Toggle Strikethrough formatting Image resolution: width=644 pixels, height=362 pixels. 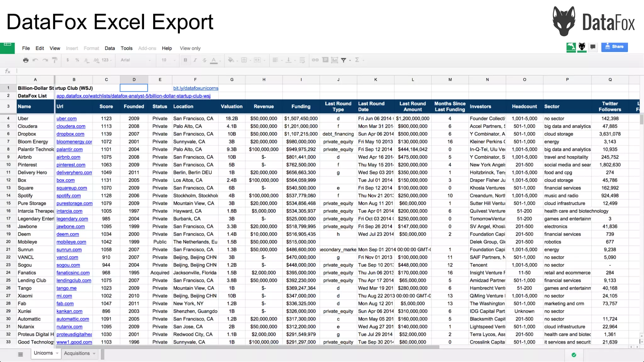point(204,60)
